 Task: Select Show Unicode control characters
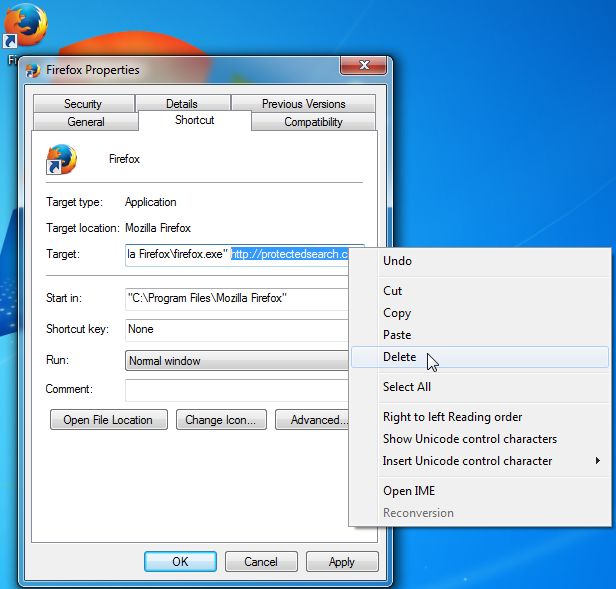[x=480, y=439]
